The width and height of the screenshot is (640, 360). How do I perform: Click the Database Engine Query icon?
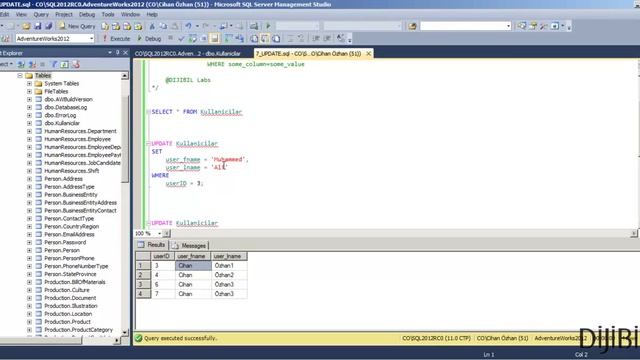tap(105, 26)
